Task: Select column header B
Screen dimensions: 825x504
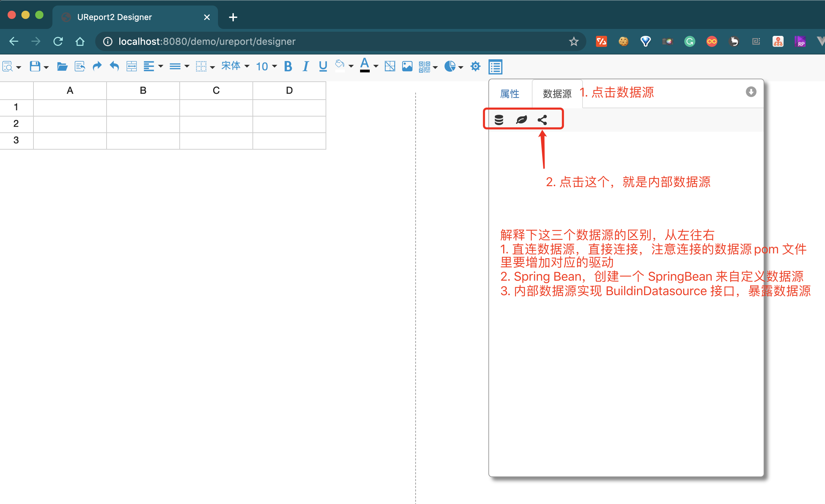Action: [143, 91]
